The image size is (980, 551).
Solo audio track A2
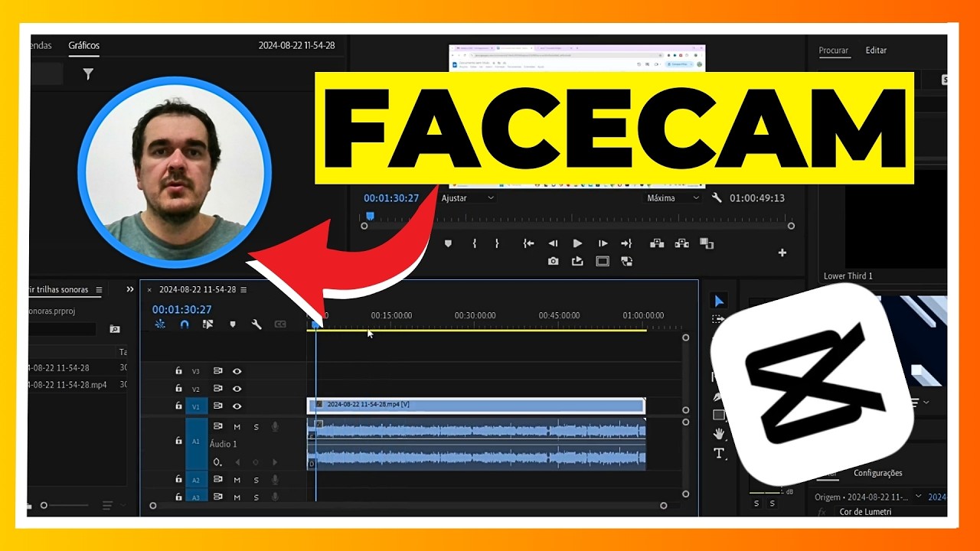click(x=256, y=480)
